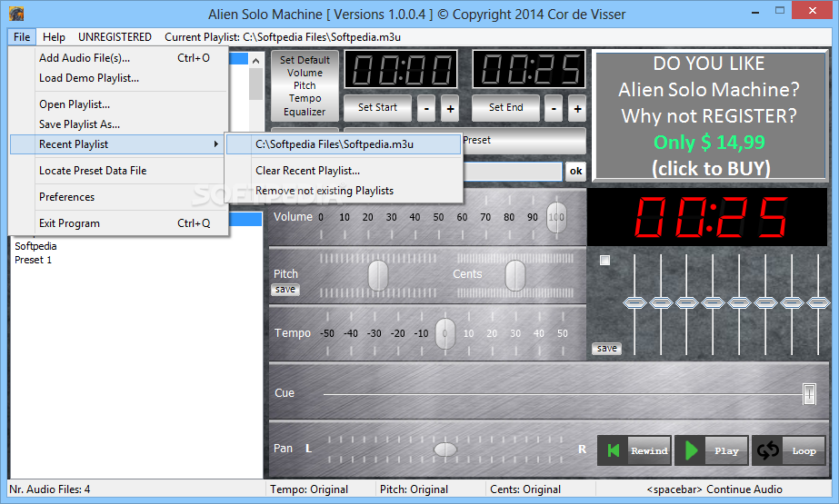
Task: Toggle the equalizer checkbox
Action: [604, 261]
